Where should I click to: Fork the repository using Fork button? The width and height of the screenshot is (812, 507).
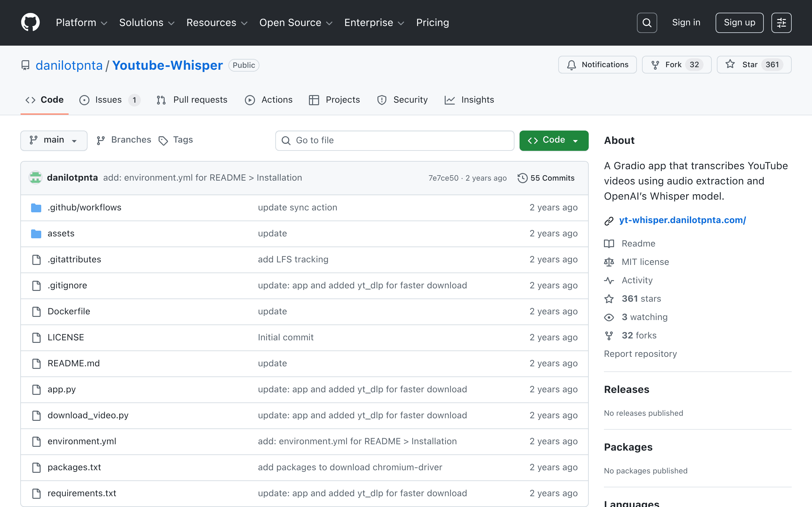[x=677, y=64]
